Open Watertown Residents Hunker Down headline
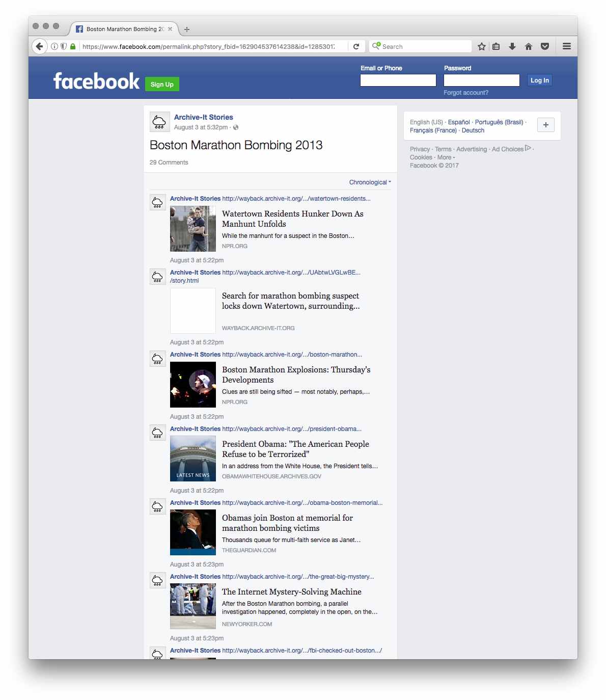606x700 pixels. [x=293, y=219]
